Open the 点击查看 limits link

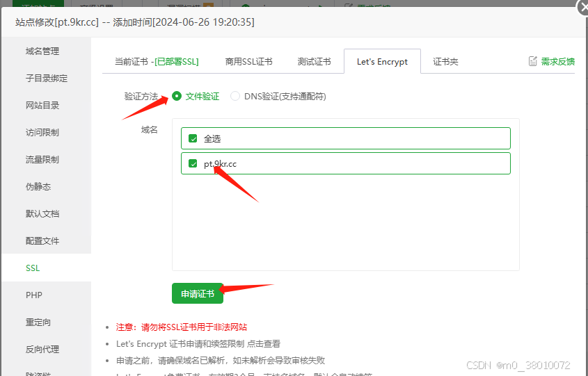263,344
